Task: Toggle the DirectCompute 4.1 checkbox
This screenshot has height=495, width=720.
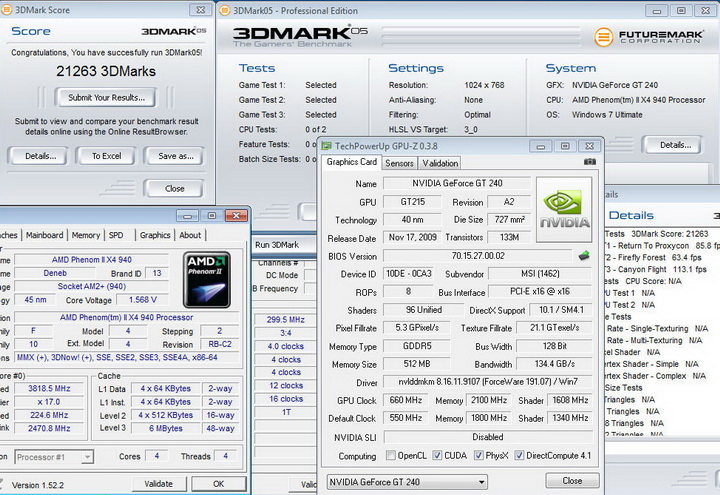Action: pos(519,455)
